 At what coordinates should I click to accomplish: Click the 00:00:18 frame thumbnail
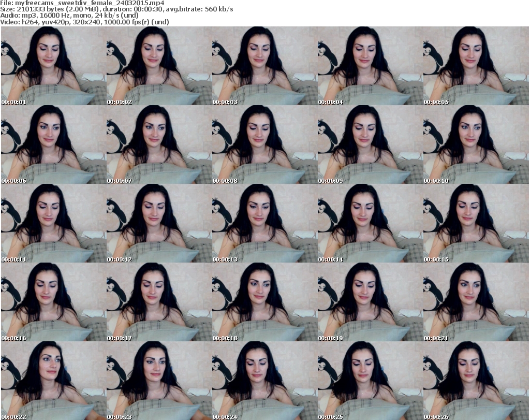pyautogui.click(x=264, y=302)
